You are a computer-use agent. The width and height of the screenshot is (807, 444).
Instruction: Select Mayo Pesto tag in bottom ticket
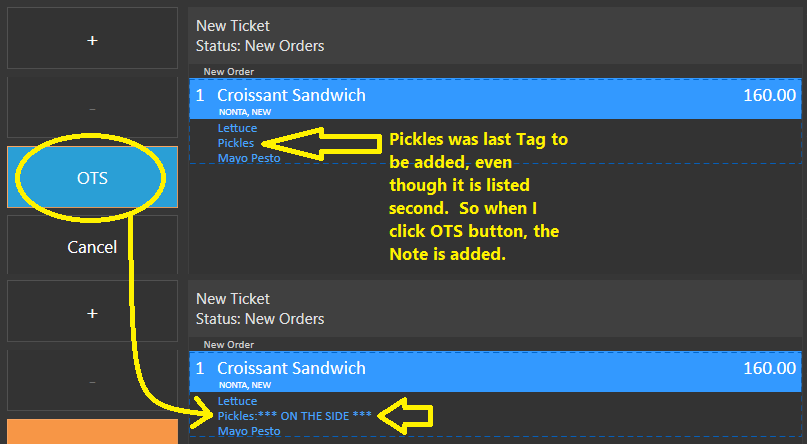pyautogui.click(x=249, y=431)
